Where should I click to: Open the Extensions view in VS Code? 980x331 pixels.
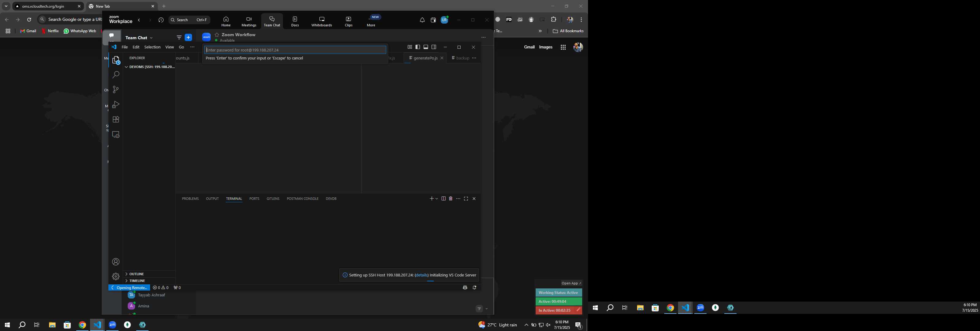pos(116,119)
